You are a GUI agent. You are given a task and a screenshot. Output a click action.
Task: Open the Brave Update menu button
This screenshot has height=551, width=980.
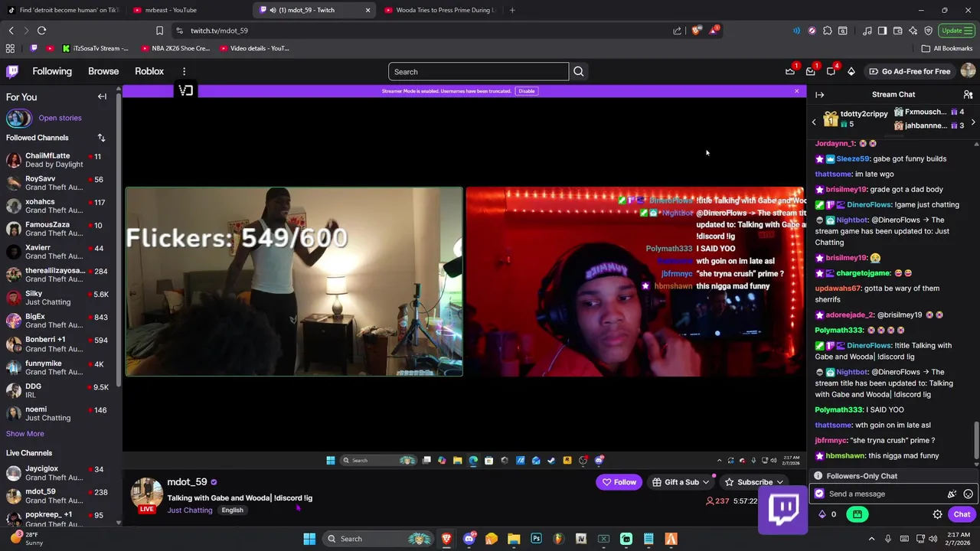(956, 31)
